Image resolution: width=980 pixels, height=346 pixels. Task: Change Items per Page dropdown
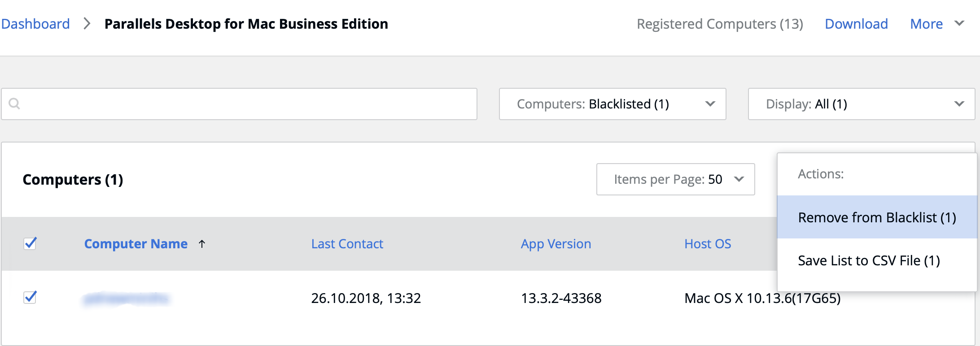click(675, 179)
